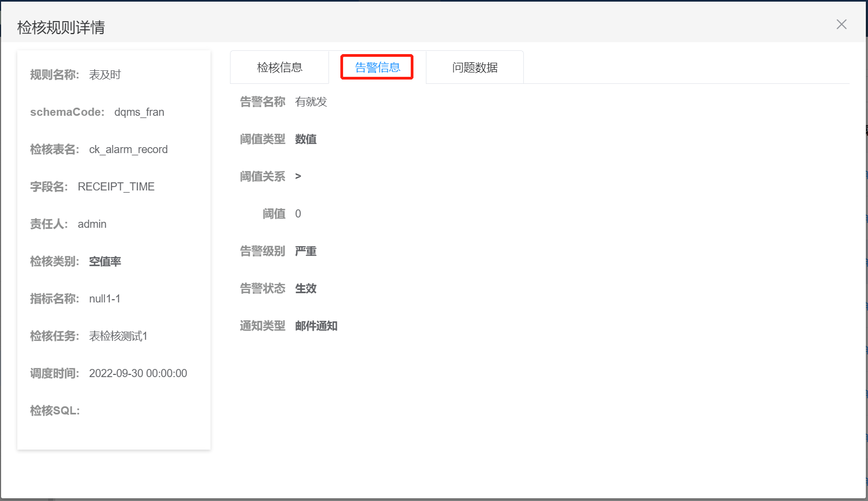Click the 指标名称 value null1-1

pyautogui.click(x=104, y=299)
